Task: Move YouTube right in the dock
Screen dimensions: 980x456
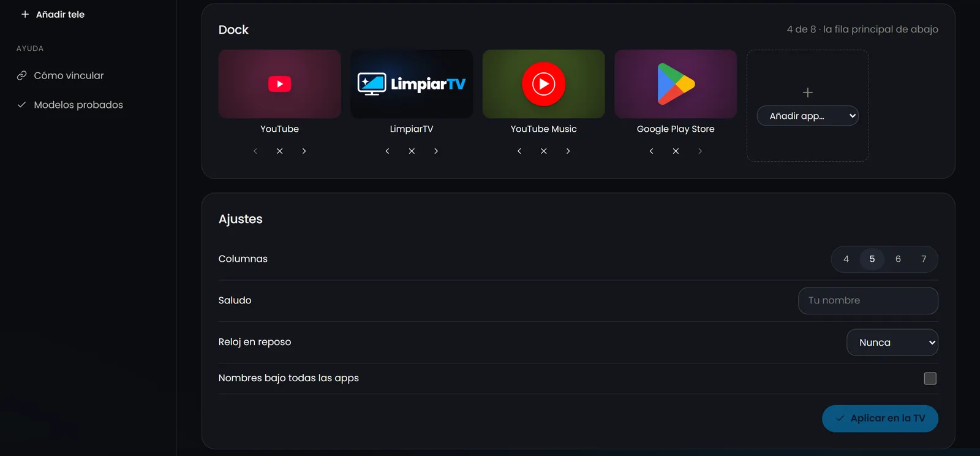Action: coord(304,151)
